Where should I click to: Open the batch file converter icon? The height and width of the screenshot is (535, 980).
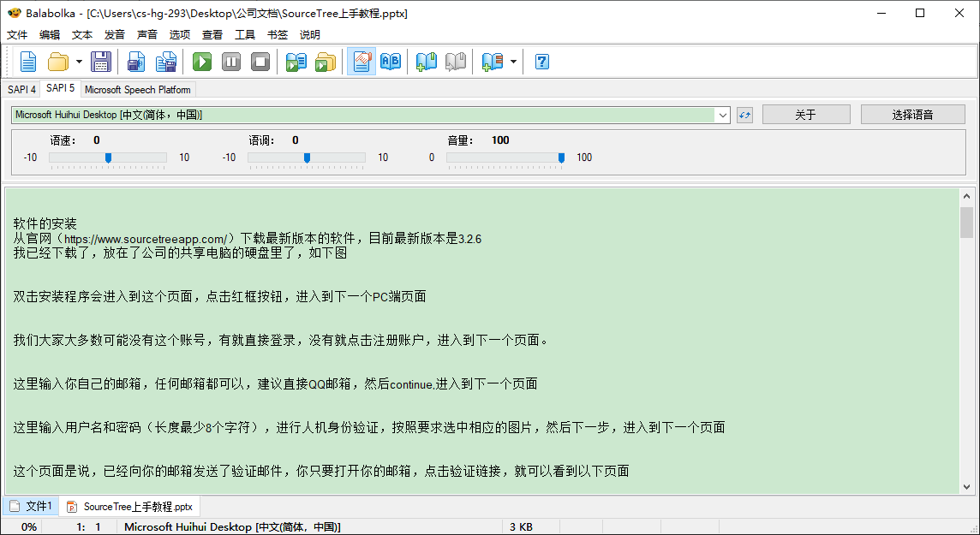(x=326, y=62)
